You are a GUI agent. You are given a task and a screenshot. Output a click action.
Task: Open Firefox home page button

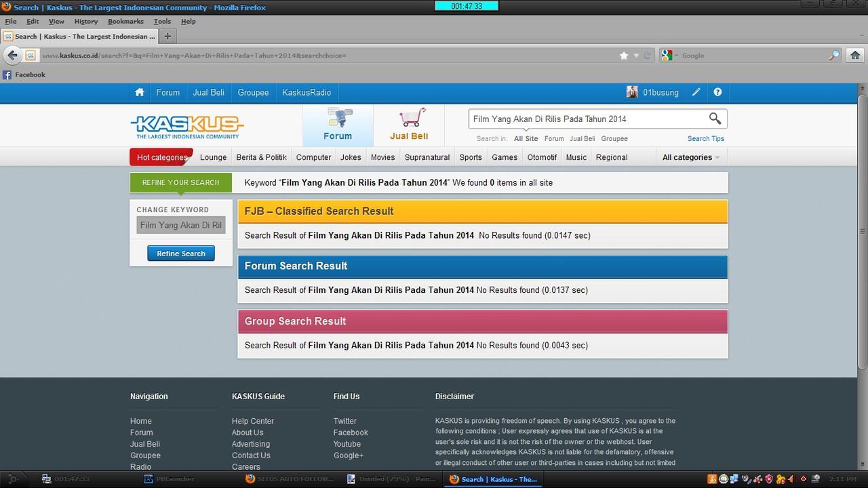click(x=855, y=56)
